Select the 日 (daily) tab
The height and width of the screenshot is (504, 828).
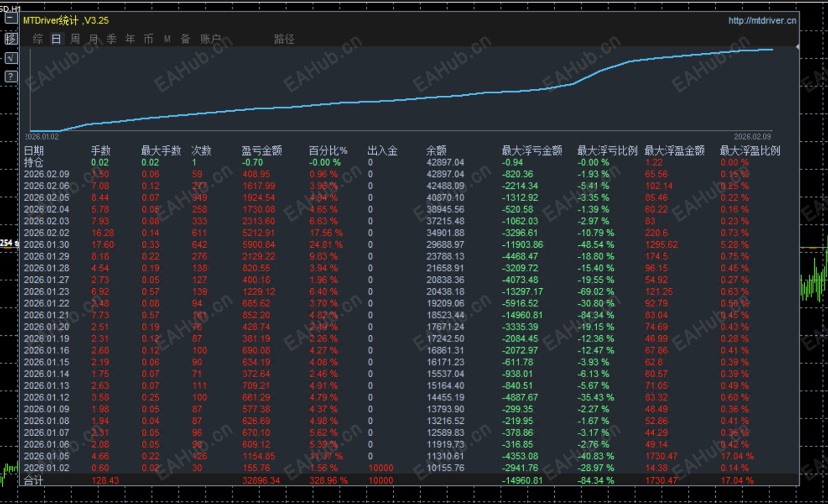[56, 39]
